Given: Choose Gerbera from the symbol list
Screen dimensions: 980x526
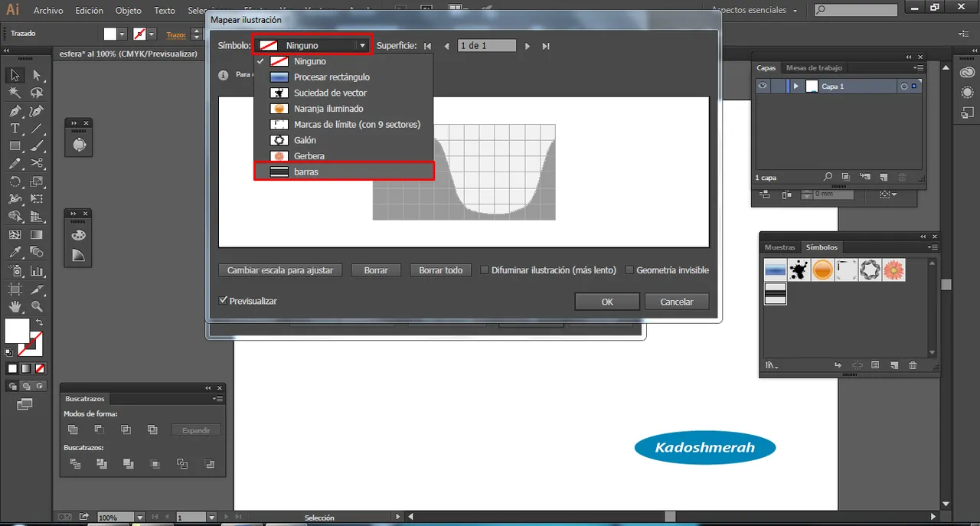Looking at the screenshot, I should [x=344, y=156].
